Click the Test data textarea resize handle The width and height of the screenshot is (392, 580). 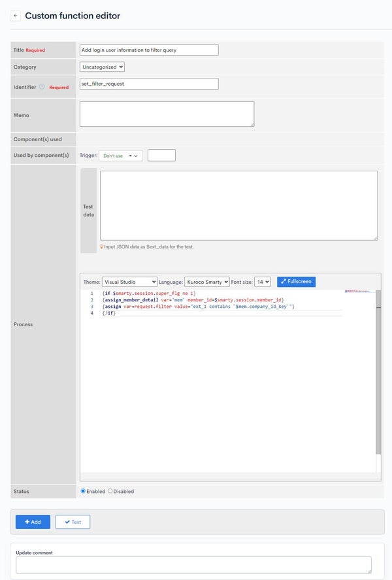pos(376,238)
